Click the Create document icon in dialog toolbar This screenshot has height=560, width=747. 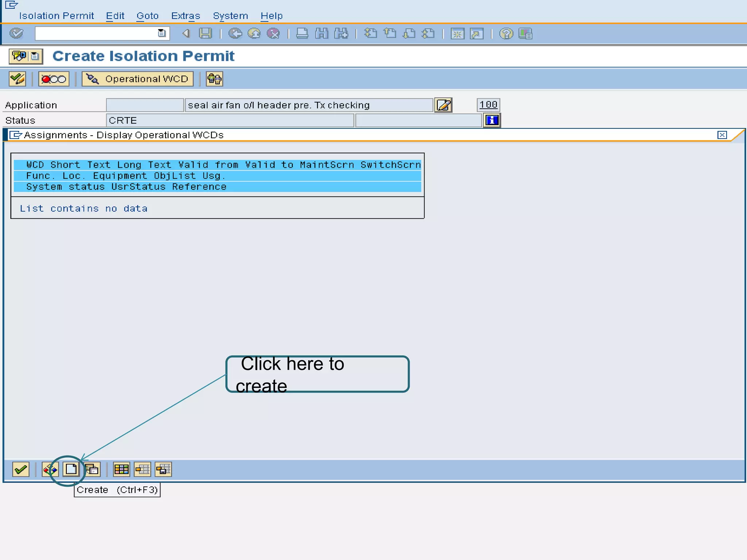(71, 469)
